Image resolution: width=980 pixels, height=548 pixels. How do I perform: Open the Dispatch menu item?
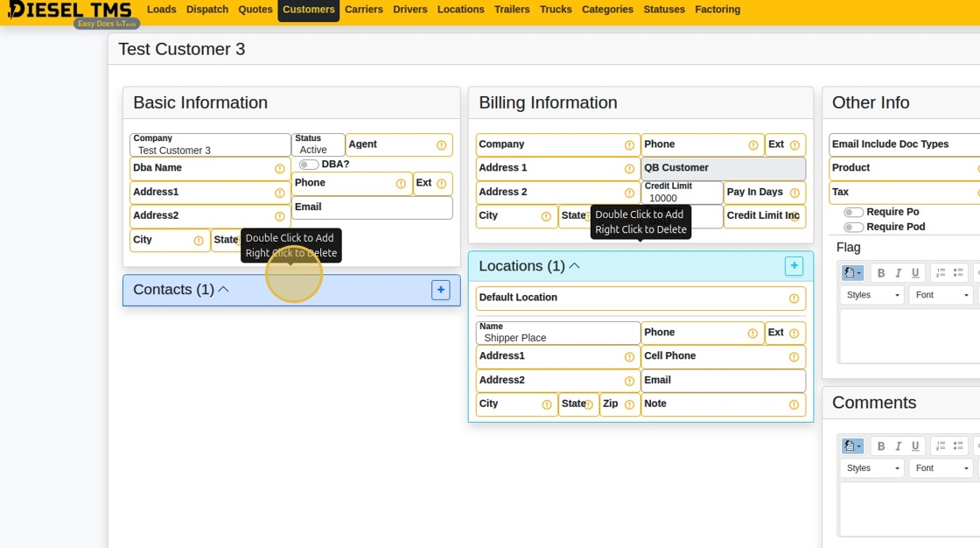pyautogui.click(x=207, y=10)
